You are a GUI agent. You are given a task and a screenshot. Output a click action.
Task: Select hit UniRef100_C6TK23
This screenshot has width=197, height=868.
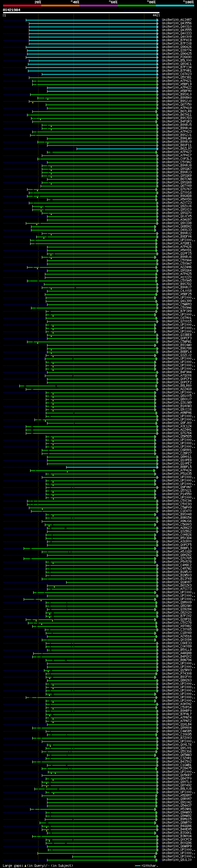point(177,74)
